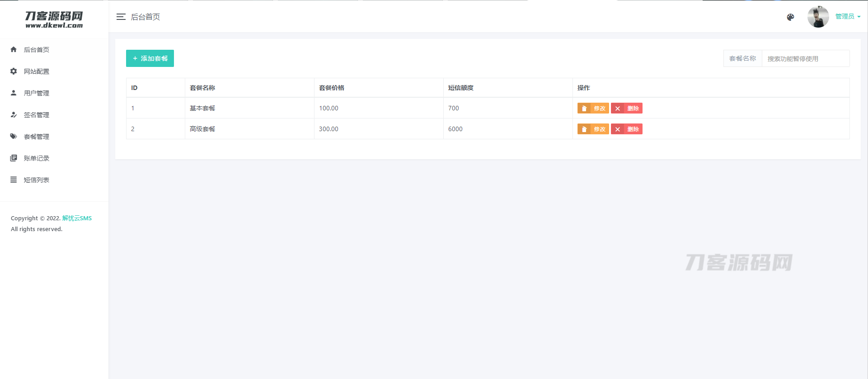
Task: Click the home icon for 后台首页
Action: coord(14,49)
